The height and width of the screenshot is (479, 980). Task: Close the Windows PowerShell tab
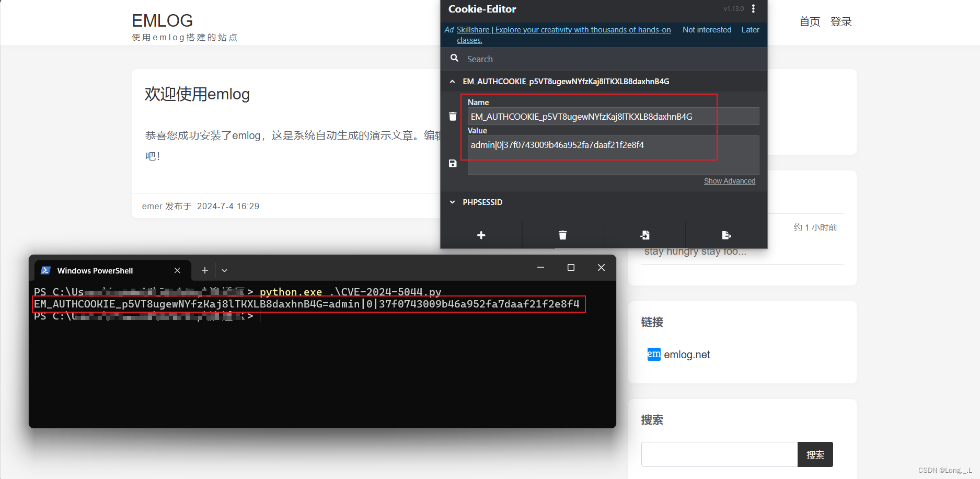(177, 270)
